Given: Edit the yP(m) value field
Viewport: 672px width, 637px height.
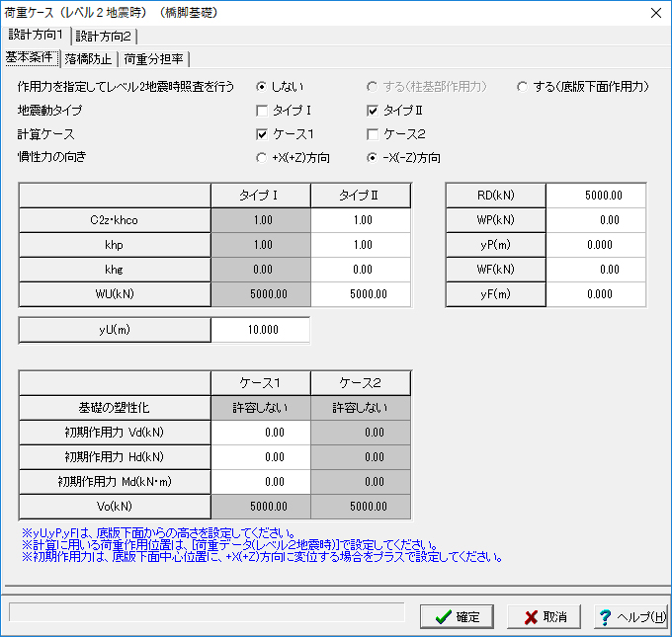Looking at the screenshot, I should (x=596, y=245).
